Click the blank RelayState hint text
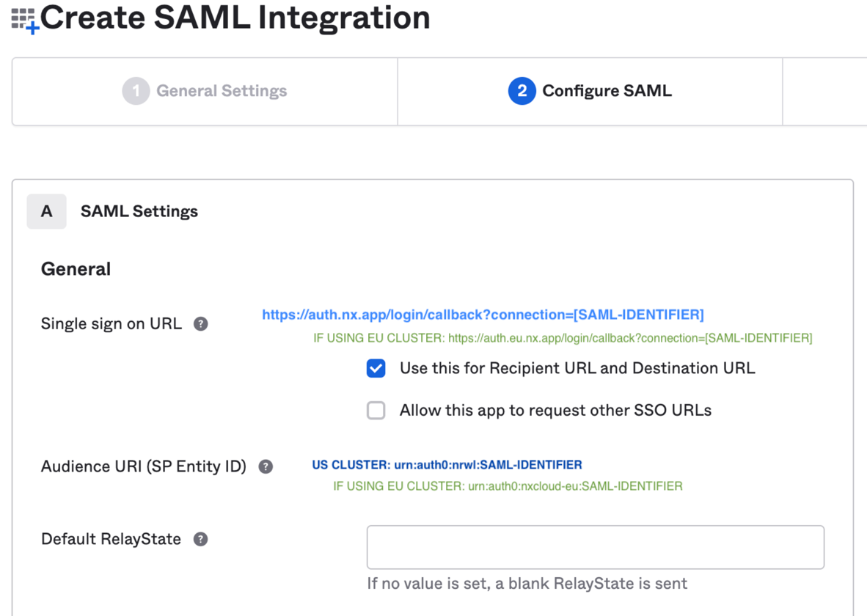 (x=527, y=584)
